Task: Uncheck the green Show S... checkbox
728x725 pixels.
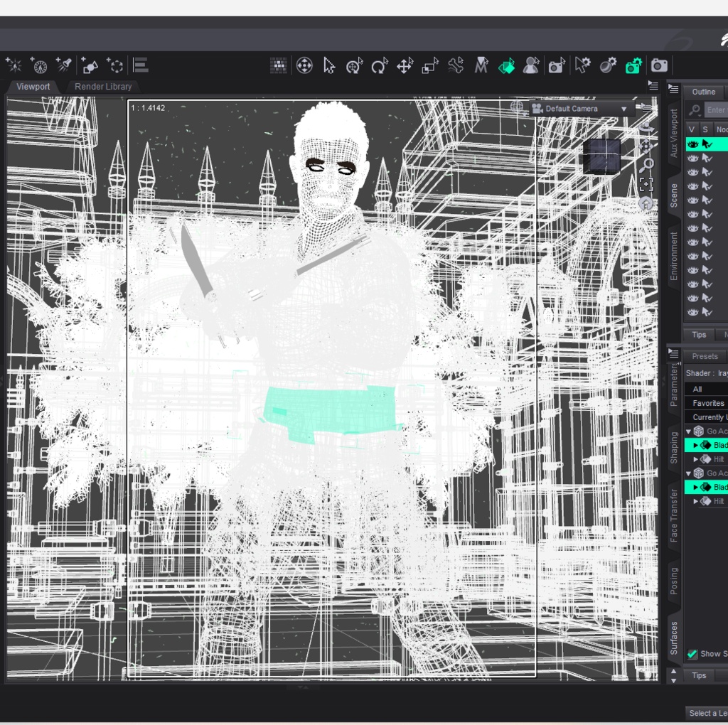Action: [x=692, y=654]
